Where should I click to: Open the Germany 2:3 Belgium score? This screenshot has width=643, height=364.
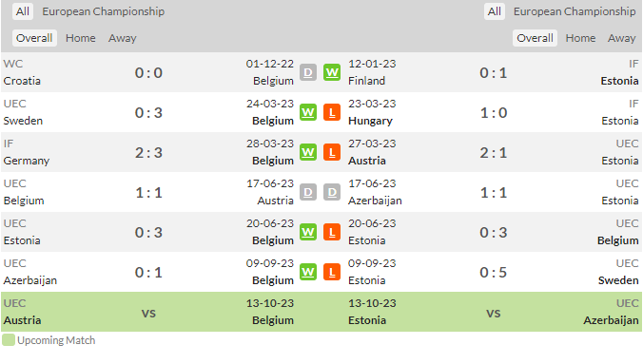click(x=148, y=152)
